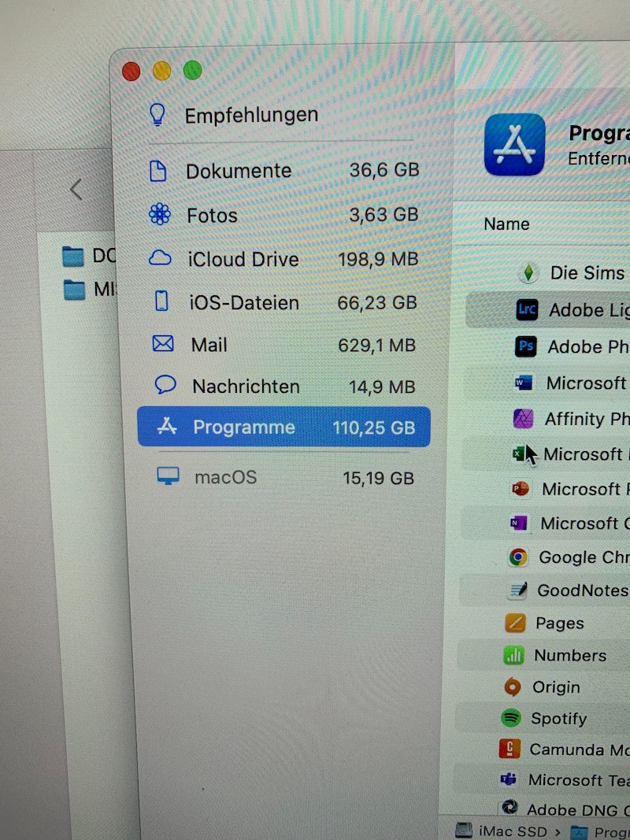Viewport: 630px width, 840px height.
Task: Click the Spotify app icon
Action: [510, 718]
